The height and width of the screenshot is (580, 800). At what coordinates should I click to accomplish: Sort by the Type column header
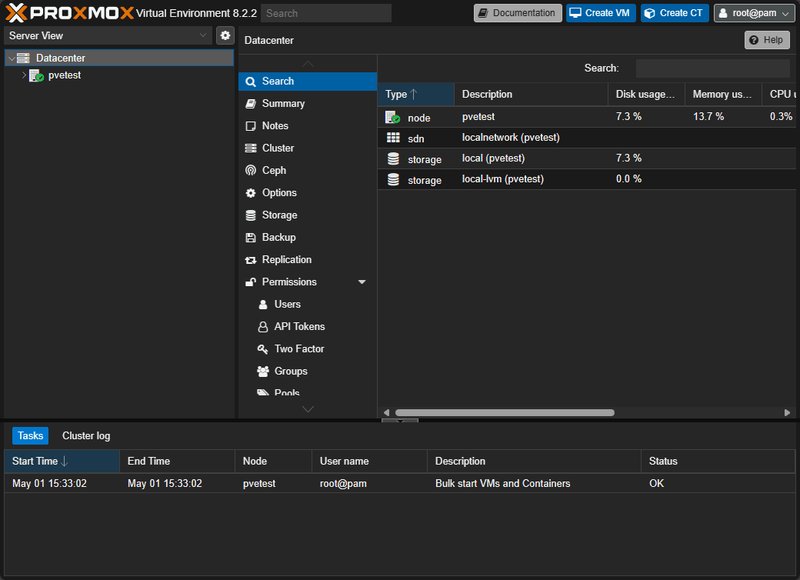[416, 94]
